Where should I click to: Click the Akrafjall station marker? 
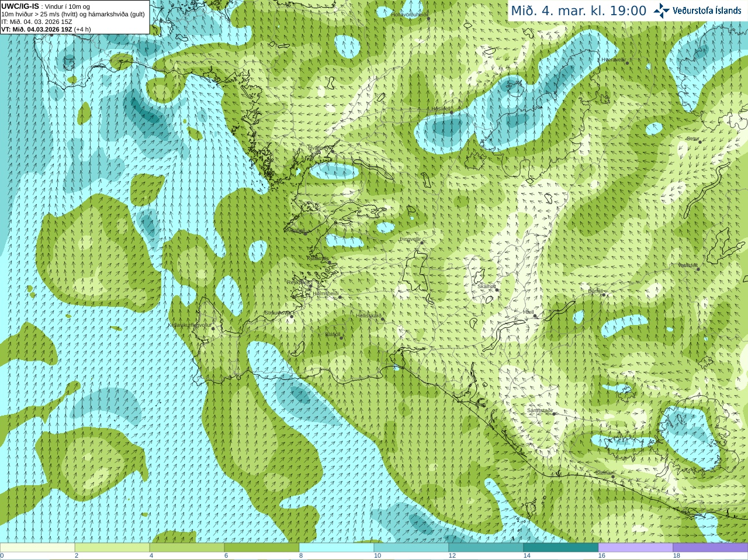305,233
